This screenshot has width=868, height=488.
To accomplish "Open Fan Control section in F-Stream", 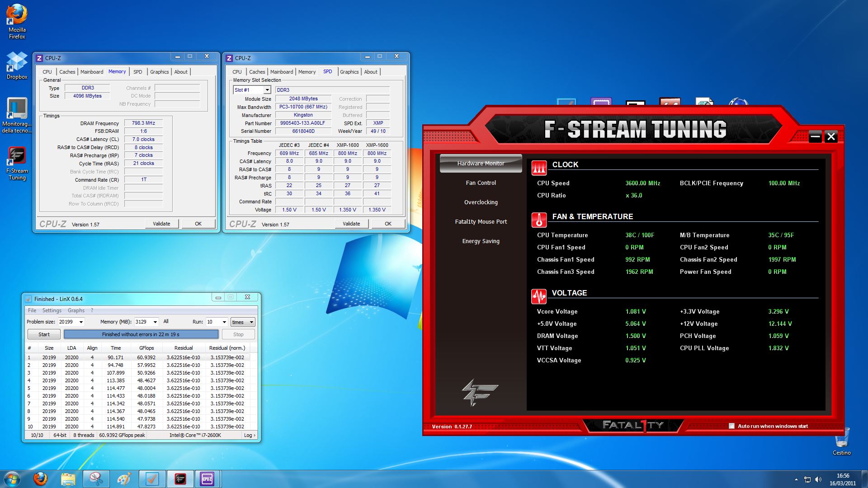I will pos(481,183).
